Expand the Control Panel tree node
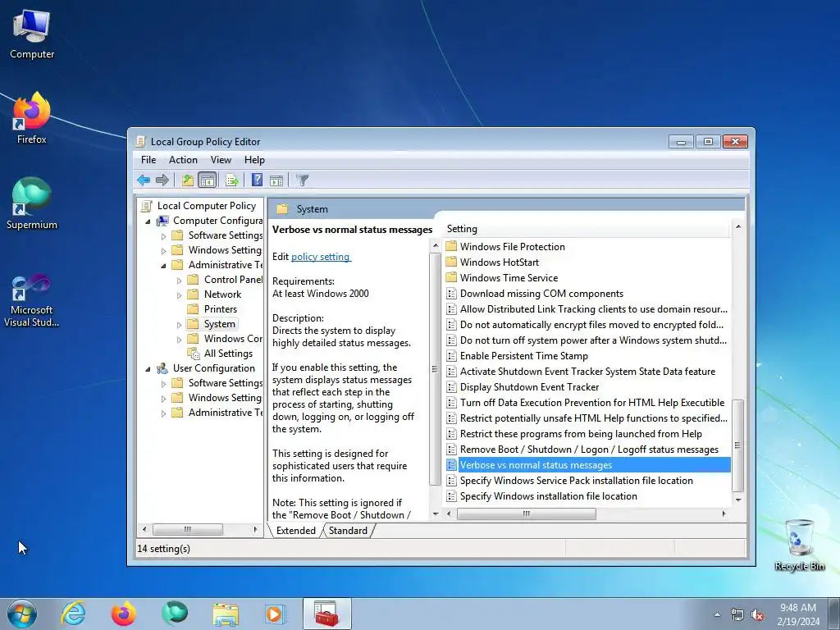The width and height of the screenshot is (840, 630). tap(180, 281)
